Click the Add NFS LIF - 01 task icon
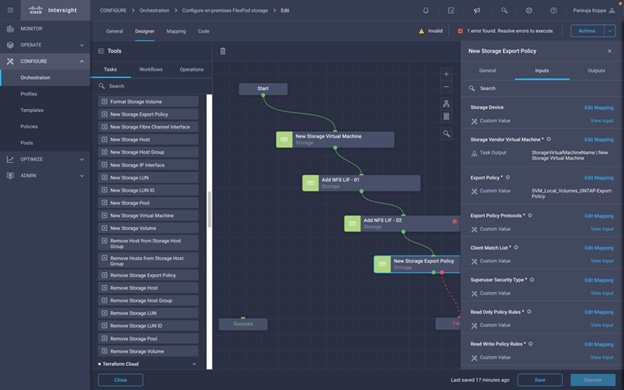 (x=310, y=183)
